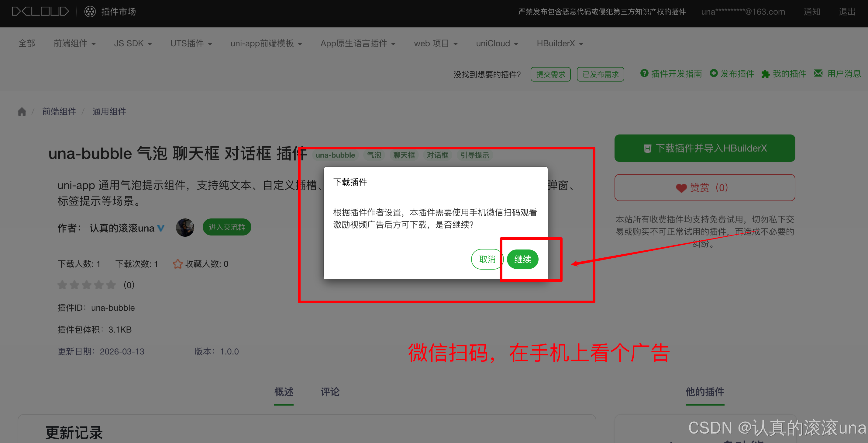Viewport: 868px width, 443px height.
Task: Click the 下载插件 dialog title
Action: pos(350,182)
